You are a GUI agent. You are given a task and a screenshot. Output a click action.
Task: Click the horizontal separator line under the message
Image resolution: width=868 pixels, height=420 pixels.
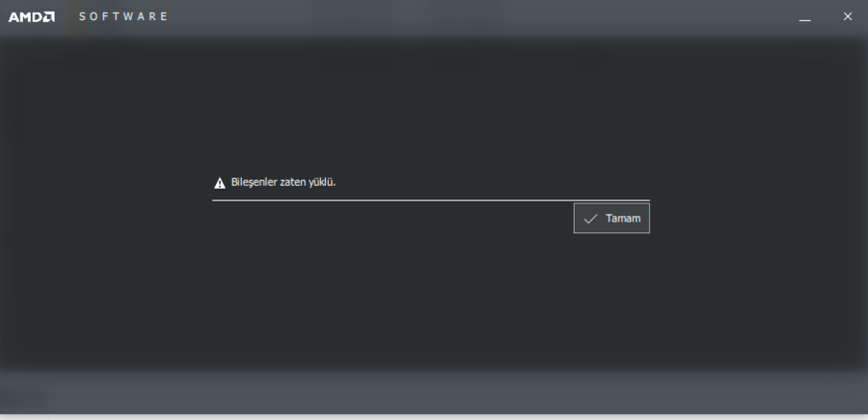coord(431,200)
